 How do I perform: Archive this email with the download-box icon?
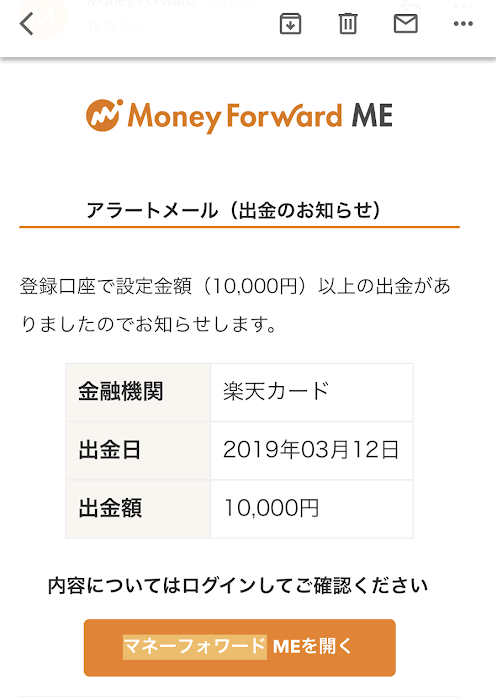point(290,24)
